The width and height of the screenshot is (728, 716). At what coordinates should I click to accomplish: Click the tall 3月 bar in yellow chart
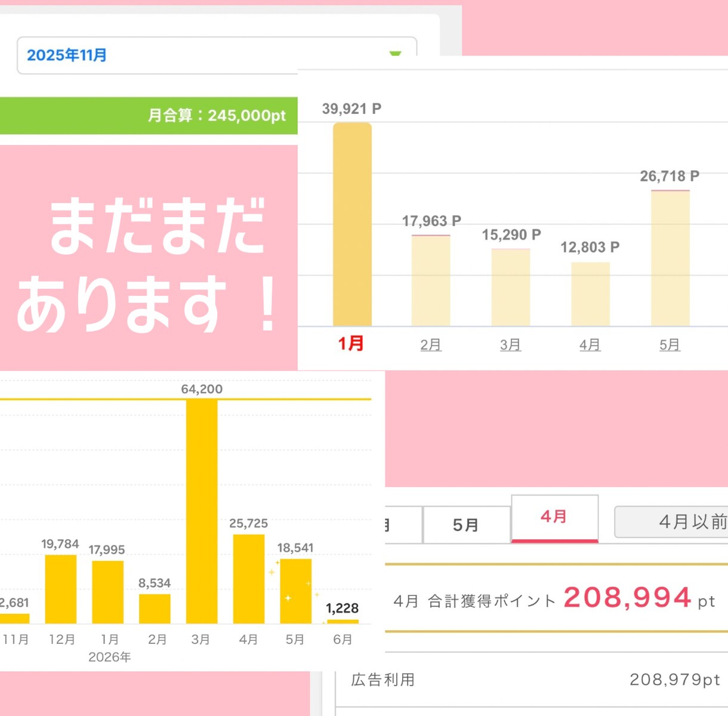(x=202, y=511)
